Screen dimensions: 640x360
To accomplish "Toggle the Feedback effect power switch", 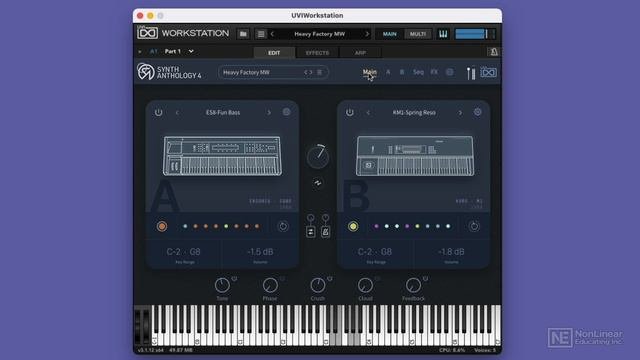I will point(425,279).
